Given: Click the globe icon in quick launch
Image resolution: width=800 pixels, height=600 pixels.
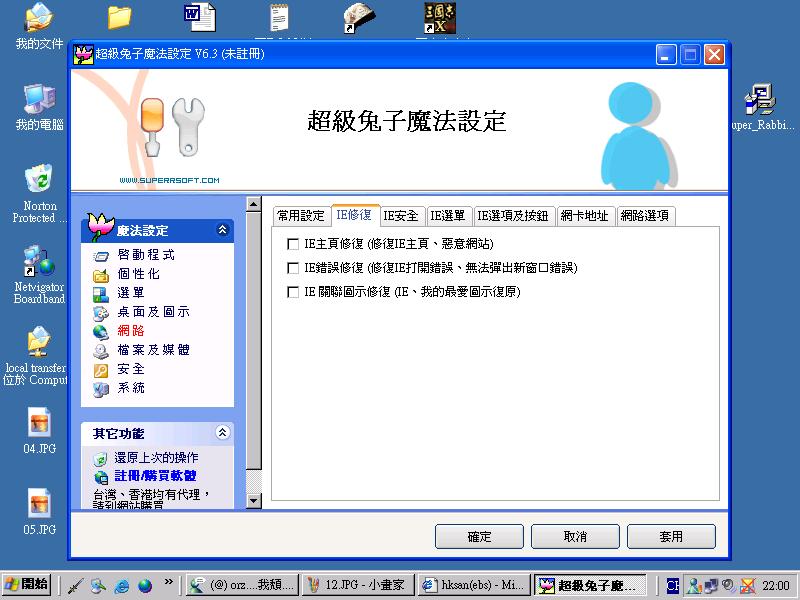Looking at the screenshot, I should point(145,585).
